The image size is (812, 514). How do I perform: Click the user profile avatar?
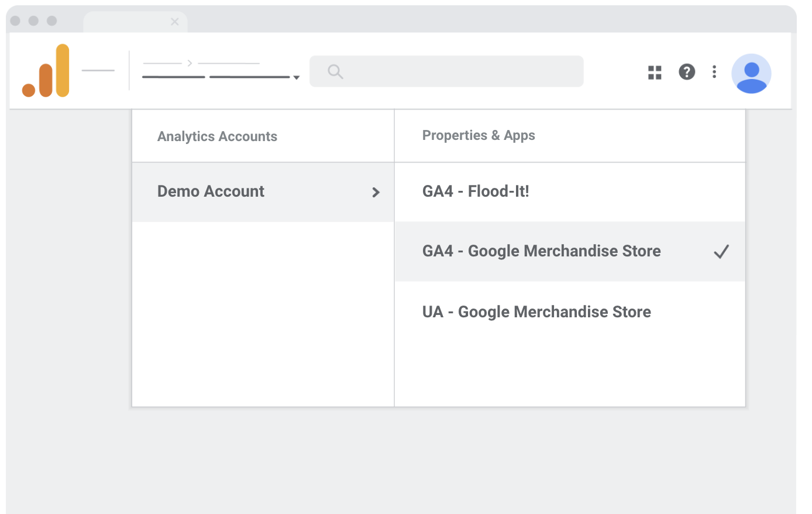coord(751,74)
